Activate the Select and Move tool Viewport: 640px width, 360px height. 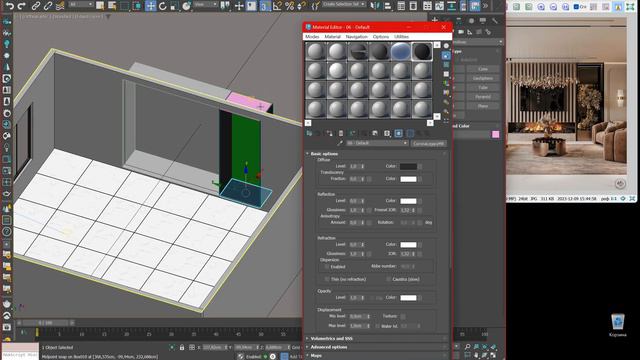point(150,6)
